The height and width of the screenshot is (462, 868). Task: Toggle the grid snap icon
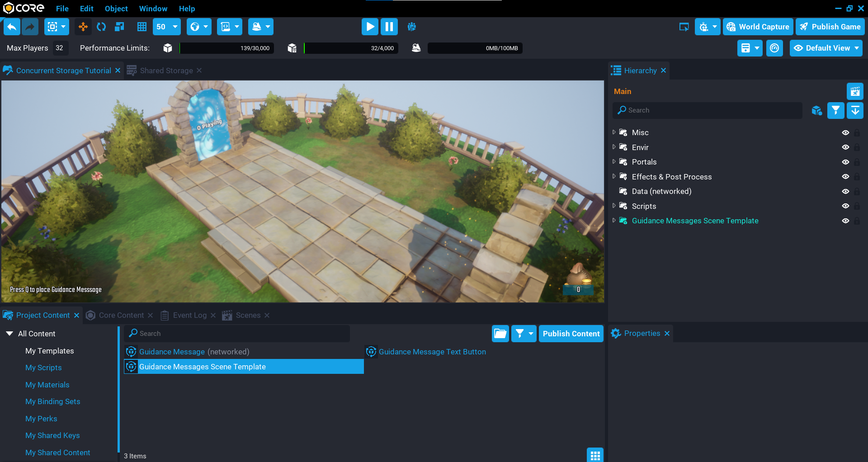[x=142, y=27]
